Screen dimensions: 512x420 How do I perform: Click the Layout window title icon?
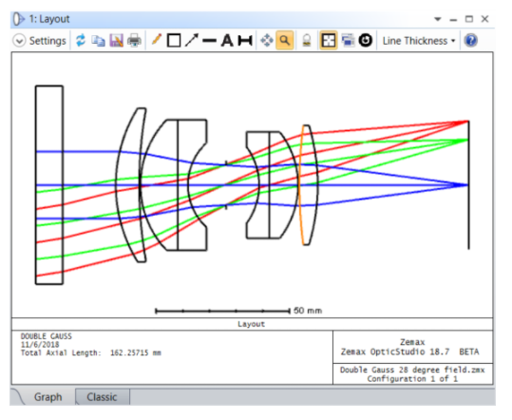[19, 19]
